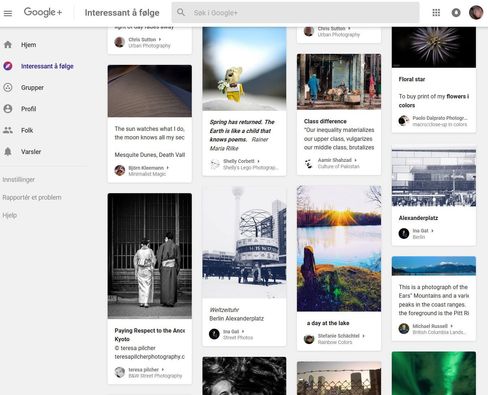Image resolution: width=488 pixels, height=395 pixels.
Task: Click Rapportér et problem
Action: pos(32,197)
